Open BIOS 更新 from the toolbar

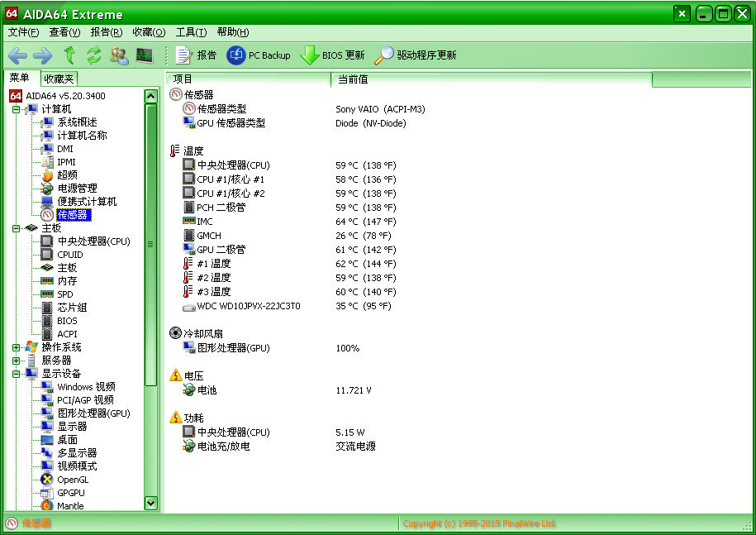[x=332, y=55]
